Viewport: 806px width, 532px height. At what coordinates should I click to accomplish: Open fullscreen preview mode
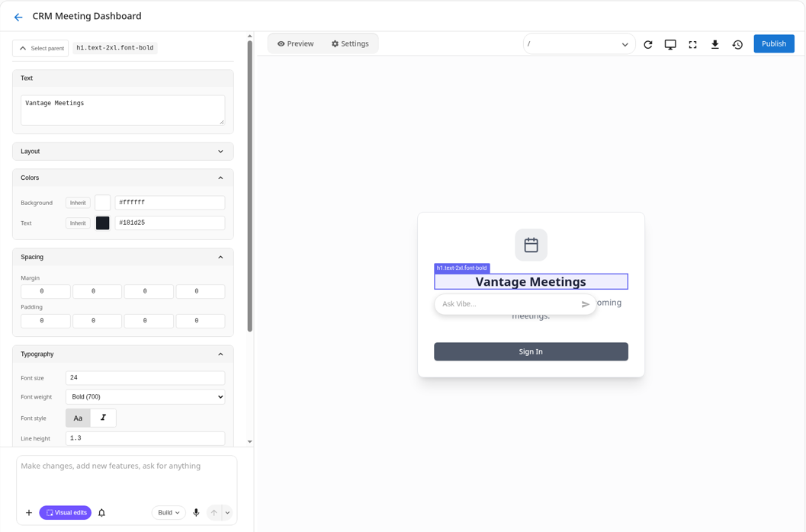point(692,44)
